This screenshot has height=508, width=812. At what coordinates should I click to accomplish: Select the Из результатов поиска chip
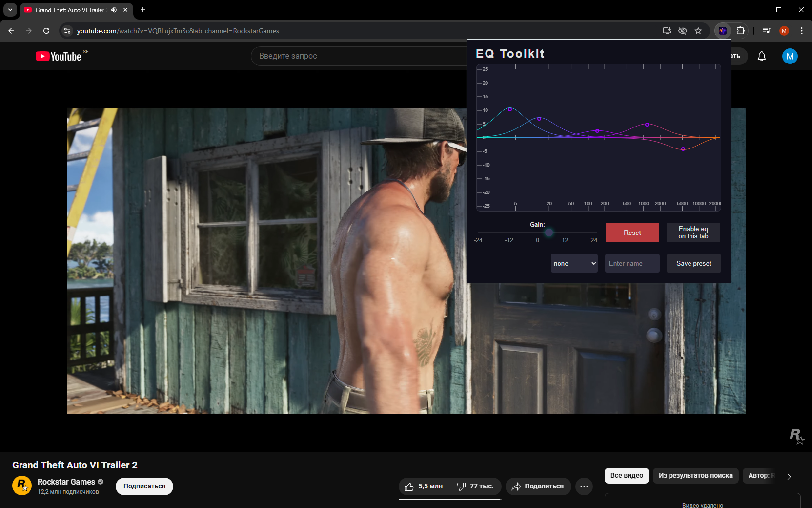point(696,476)
